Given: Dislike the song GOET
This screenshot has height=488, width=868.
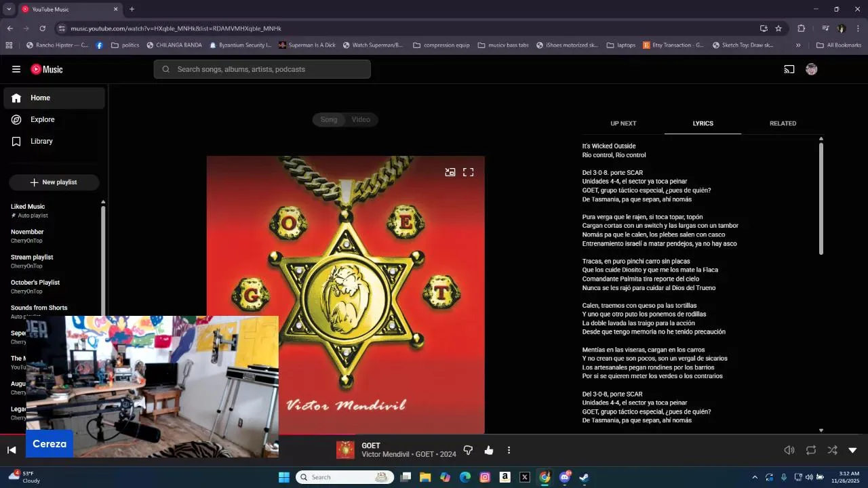Looking at the screenshot, I should tap(468, 450).
